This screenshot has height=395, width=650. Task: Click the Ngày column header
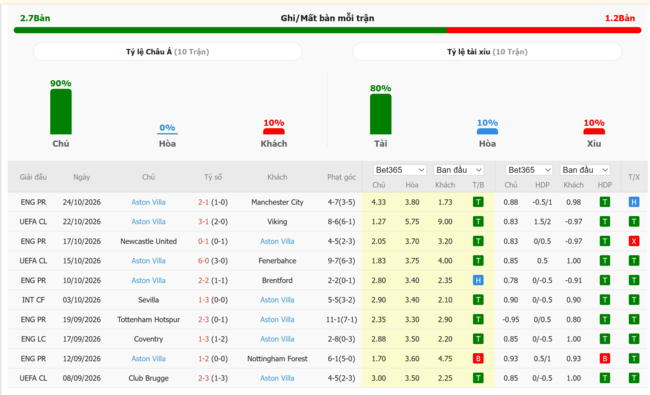click(82, 177)
